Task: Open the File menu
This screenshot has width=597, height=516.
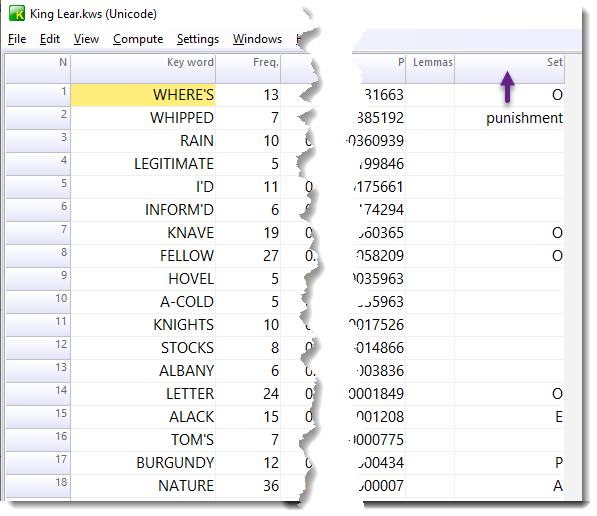Action: [17, 39]
